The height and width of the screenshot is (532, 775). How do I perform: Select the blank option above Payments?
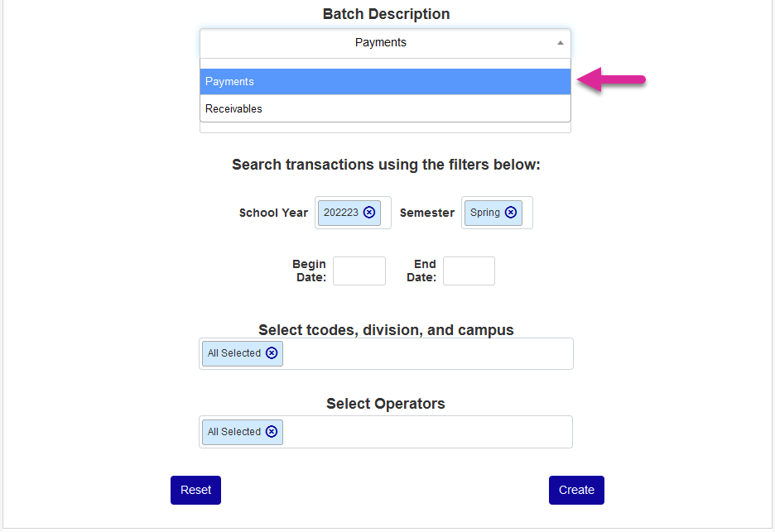click(385, 64)
